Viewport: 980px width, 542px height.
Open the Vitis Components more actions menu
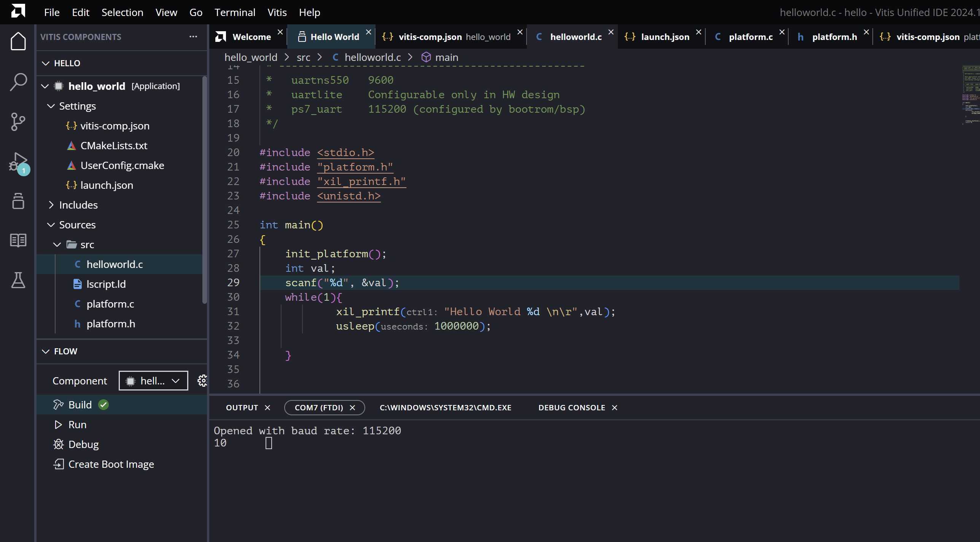click(x=193, y=37)
